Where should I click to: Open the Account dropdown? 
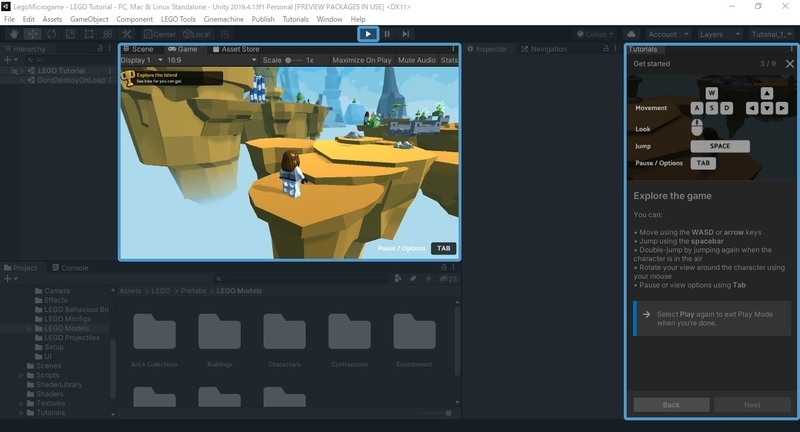[x=668, y=34]
